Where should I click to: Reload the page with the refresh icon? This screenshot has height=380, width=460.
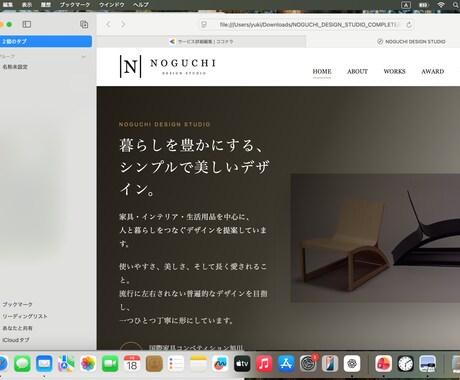pos(409,25)
